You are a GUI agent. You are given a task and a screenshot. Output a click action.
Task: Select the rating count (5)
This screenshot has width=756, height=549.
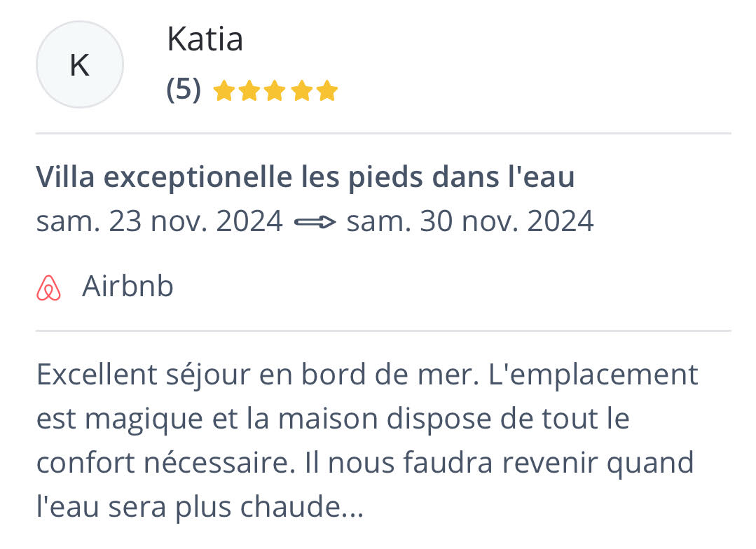(x=184, y=90)
